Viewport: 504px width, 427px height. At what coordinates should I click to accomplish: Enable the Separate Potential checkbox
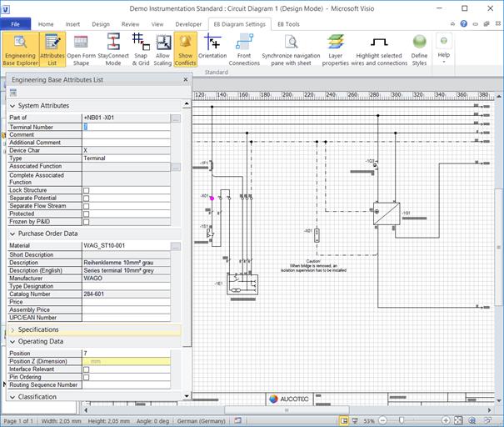point(86,198)
